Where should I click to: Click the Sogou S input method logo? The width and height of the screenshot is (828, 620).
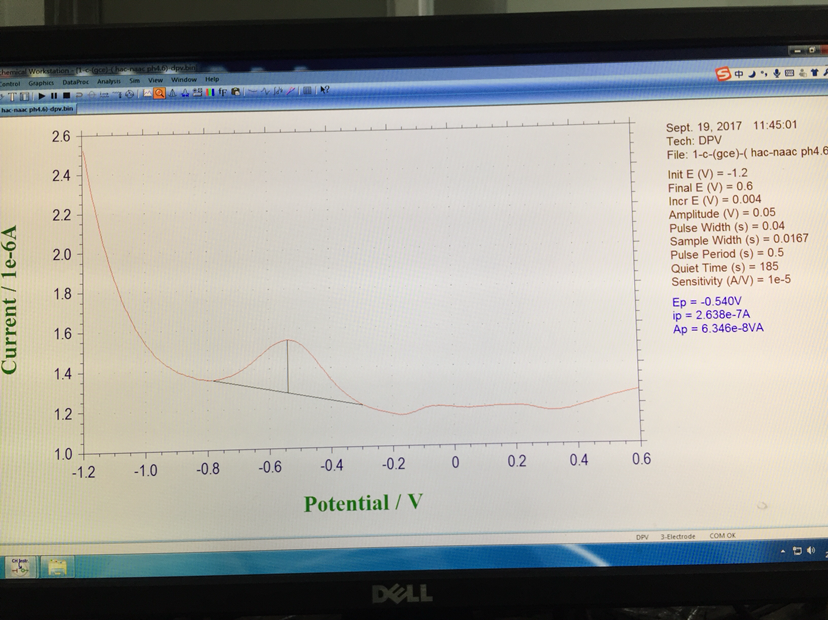click(723, 74)
